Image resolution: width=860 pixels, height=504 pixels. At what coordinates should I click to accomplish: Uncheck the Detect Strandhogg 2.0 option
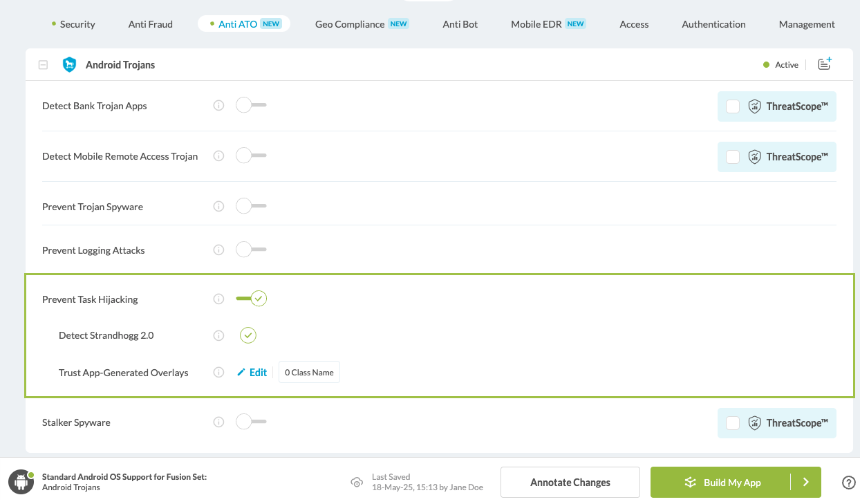point(248,335)
